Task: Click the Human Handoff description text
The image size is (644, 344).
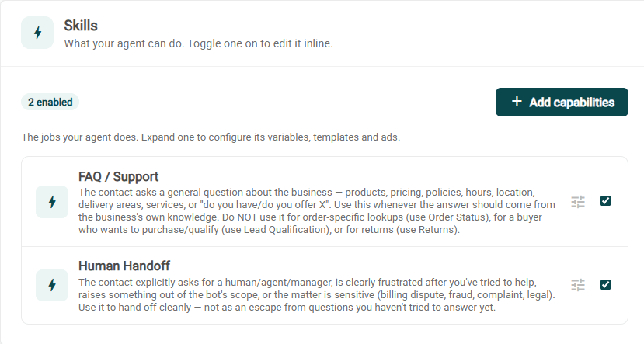Action: pyautogui.click(x=317, y=295)
